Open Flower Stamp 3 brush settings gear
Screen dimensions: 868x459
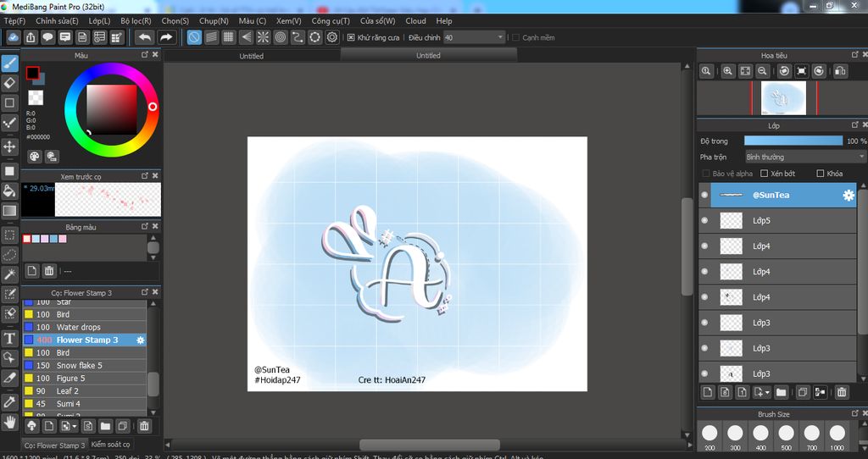tap(140, 340)
